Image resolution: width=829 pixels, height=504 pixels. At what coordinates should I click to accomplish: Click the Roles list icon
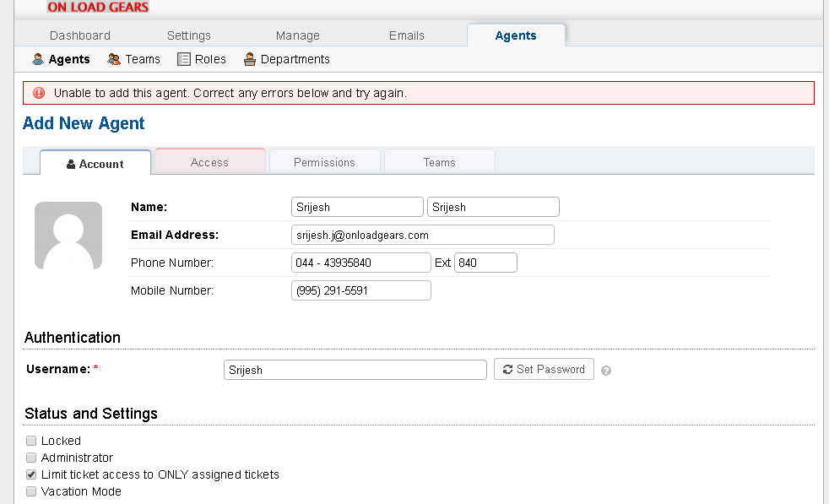184,59
